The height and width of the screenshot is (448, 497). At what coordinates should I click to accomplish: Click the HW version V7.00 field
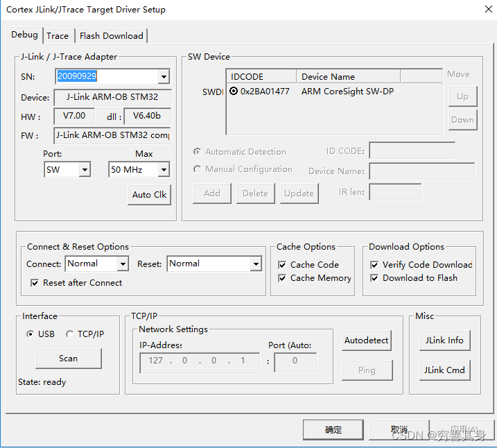[74, 116]
